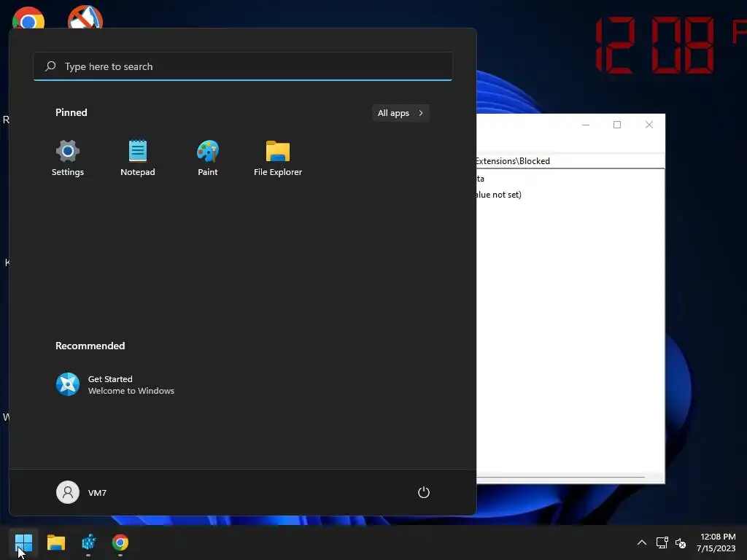
Task: Click the Chrome desktop shortcut icon
Action: point(28,18)
